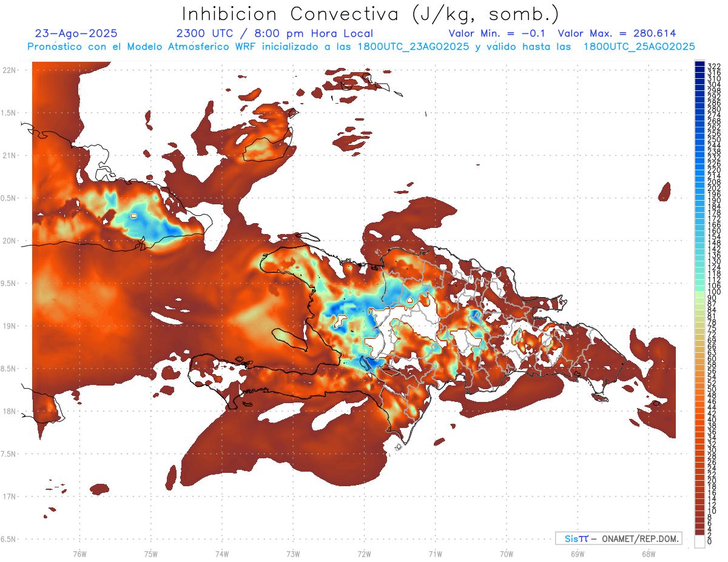Click the "70W" longitude label

coord(507,554)
